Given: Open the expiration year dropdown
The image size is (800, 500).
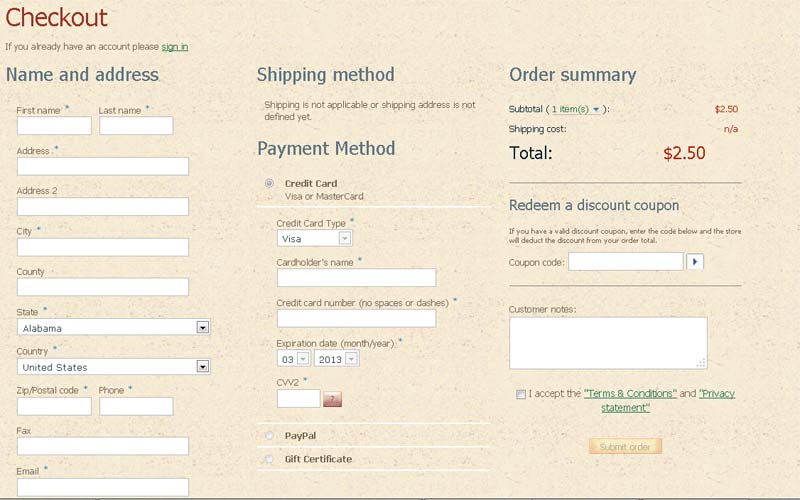Looking at the screenshot, I should [x=336, y=359].
